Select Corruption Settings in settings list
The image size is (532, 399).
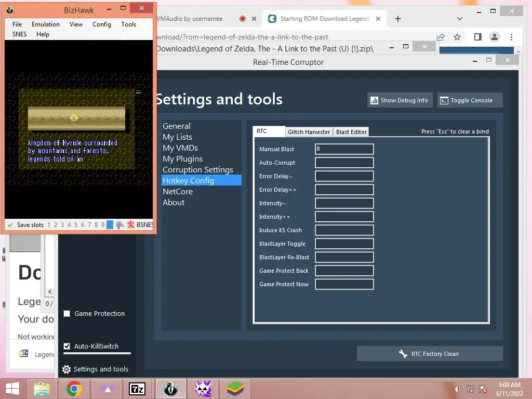pos(202,169)
